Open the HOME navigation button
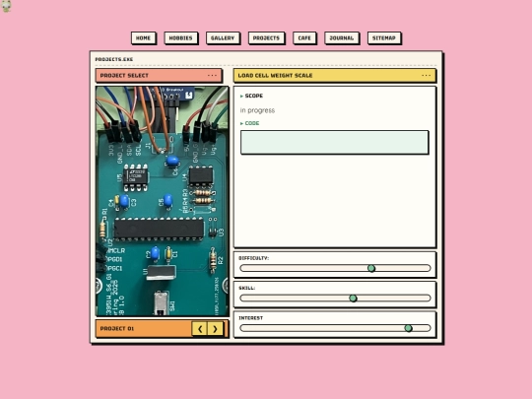The image size is (532, 399). click(x=143, y=38)
